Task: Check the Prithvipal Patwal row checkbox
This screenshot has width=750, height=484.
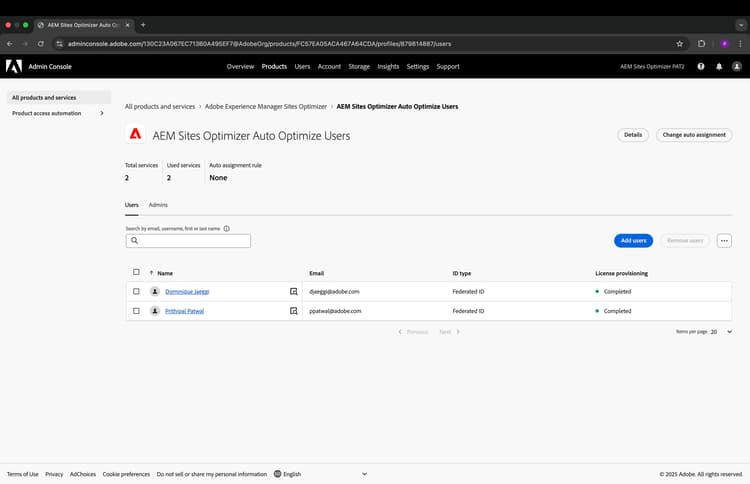Action: click(136, 311)
